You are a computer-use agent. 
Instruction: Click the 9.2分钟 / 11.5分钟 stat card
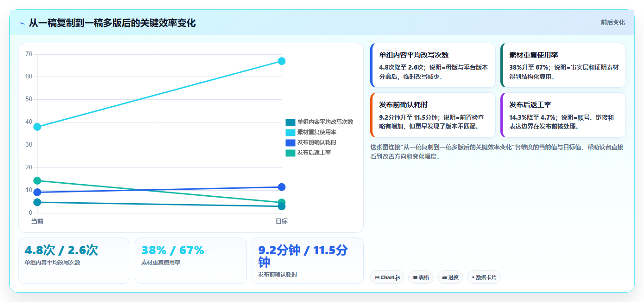coord(308,261)
